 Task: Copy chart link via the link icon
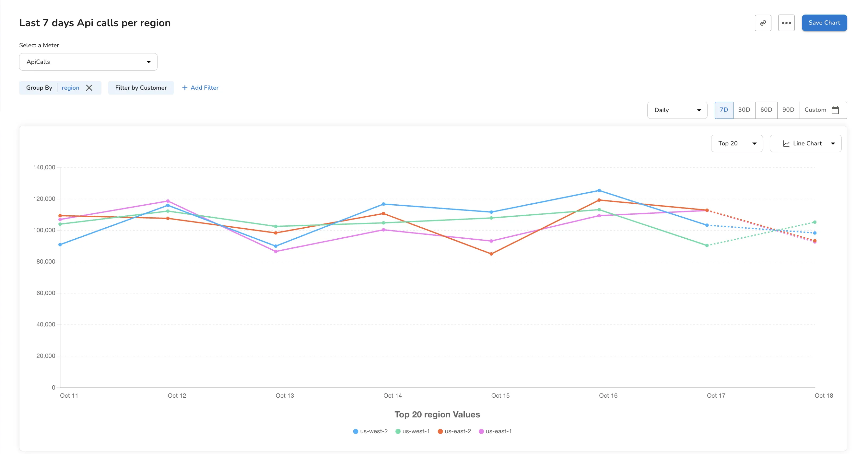point(763,23)
